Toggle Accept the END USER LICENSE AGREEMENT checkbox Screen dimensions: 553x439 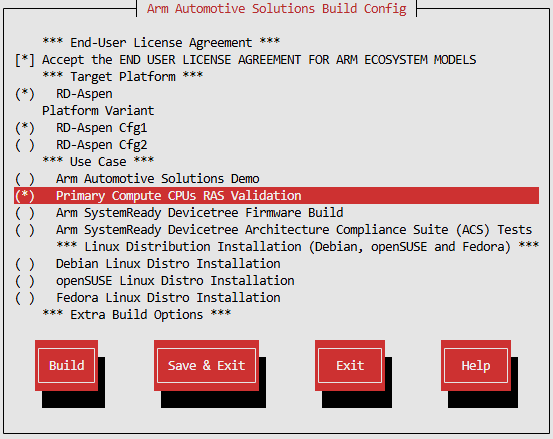[x=245, y=60]
